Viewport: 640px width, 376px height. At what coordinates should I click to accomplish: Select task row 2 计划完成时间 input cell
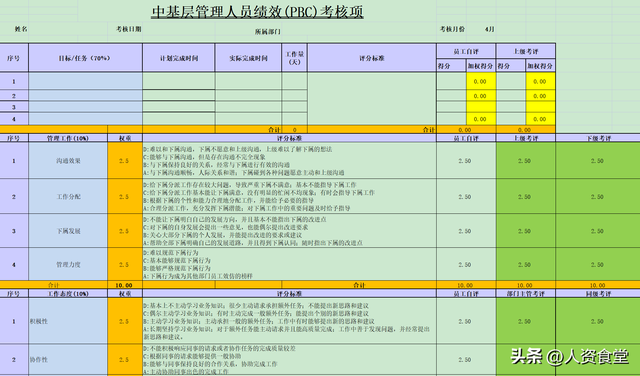pos(179,96)
